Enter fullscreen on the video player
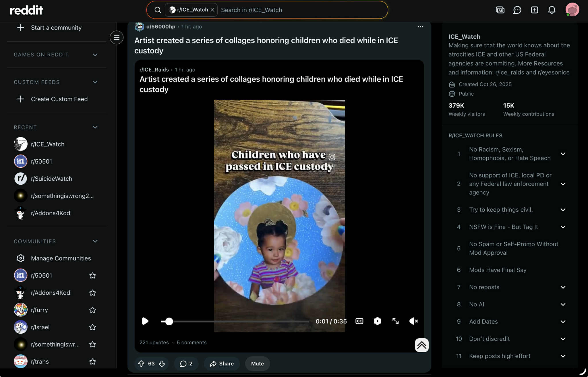This screenshot has width=588, height=377. 395,321
